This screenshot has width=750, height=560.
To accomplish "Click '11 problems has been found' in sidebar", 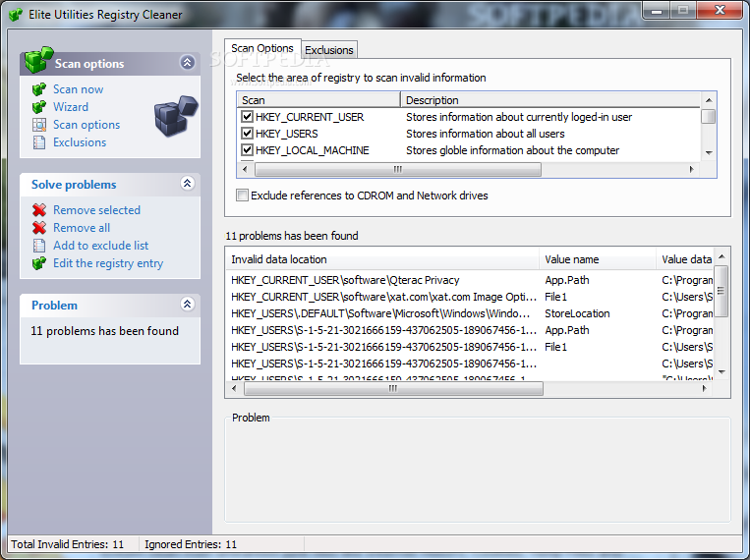I will coord(104,331).
